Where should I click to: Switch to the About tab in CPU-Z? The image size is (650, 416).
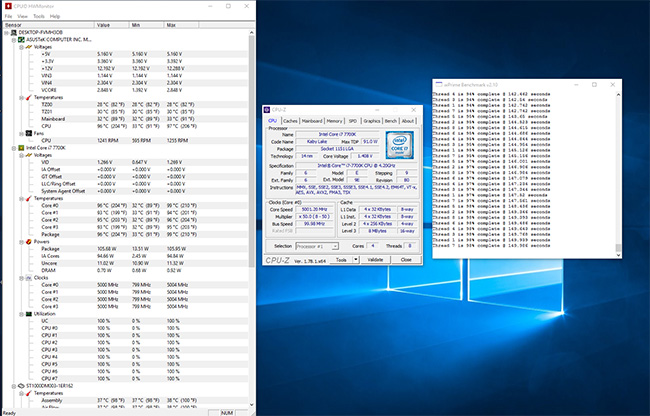(407, 121)
